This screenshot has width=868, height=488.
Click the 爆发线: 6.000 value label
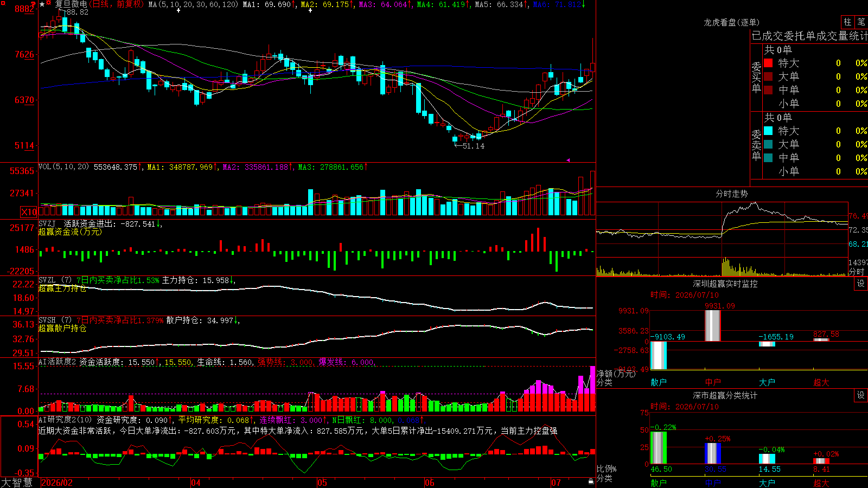coord(346,362)
